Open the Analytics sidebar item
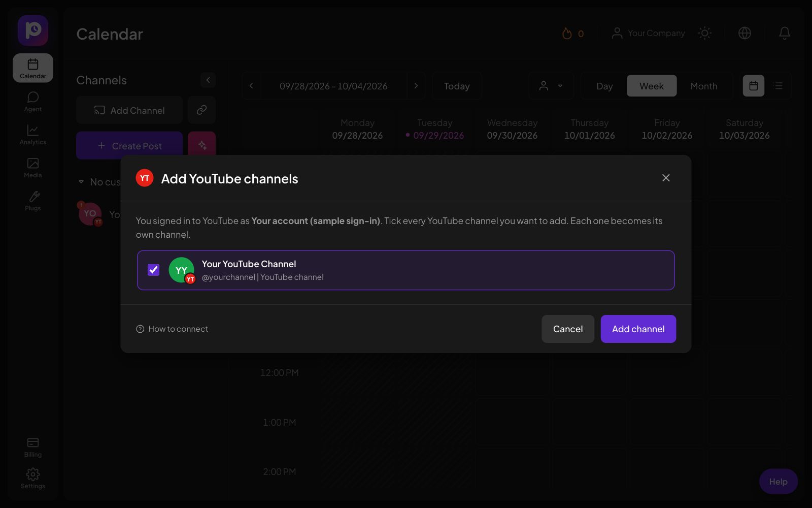The width and height of the screenshot is (812, 508). 33,135
